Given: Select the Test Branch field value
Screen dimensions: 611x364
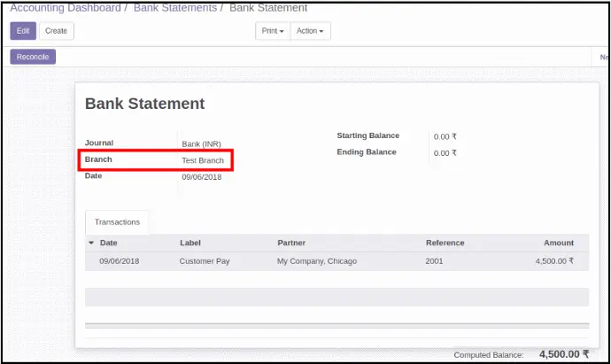Looking at the screenshot, I should [203, 160].
